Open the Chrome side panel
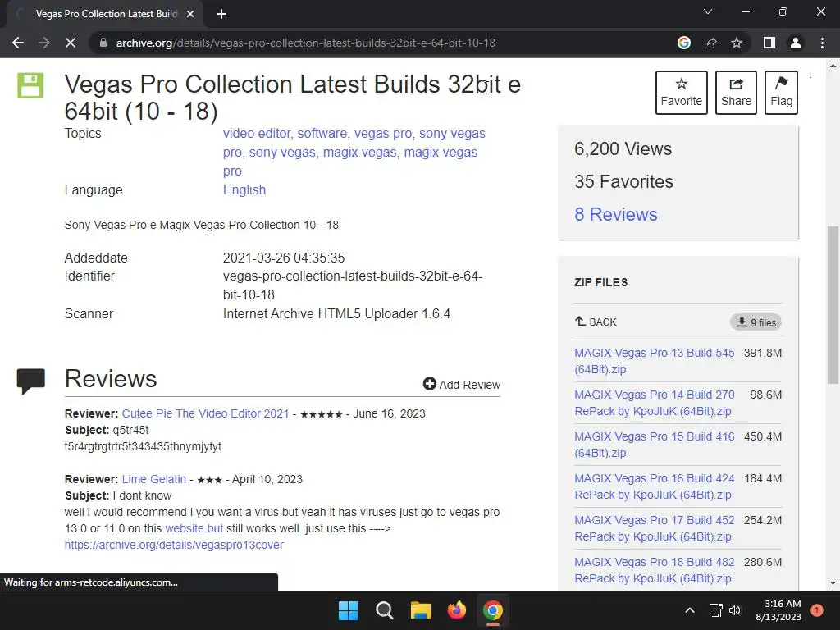 coord(769,43)
